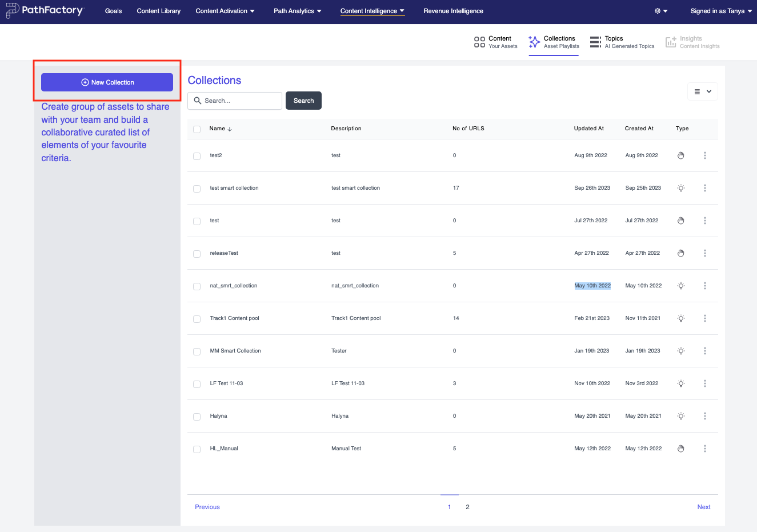Select the nat_smrt_collection checkbox

tap(197, 286)
